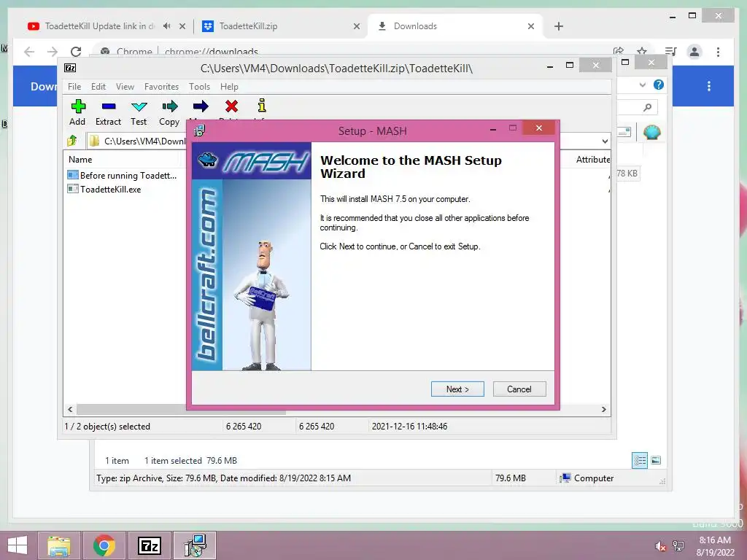Viewport: 747px width, 560px height.
Task: Click the yellow Info icon in 7-Zip
Action: coord(262,106)
